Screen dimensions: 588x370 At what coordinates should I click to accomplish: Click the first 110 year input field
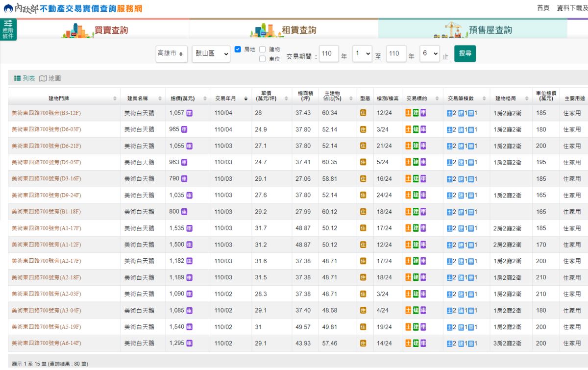[x=329, y=53]
